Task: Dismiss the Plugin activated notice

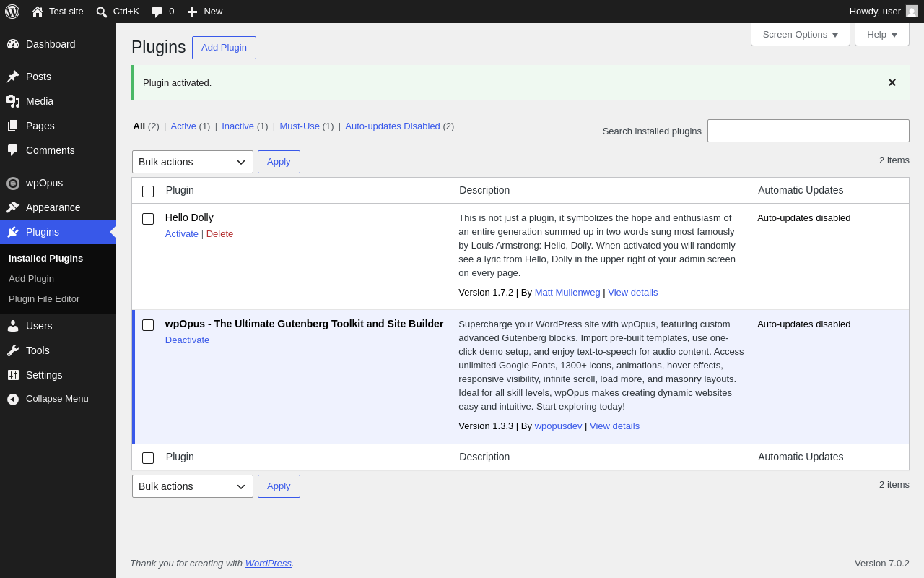Action: click(892, 83)
